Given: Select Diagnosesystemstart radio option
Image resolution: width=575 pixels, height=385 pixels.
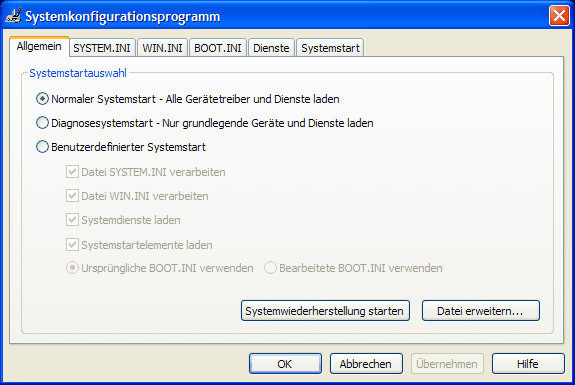Looking at the screenshot, I should coord(42,123).
